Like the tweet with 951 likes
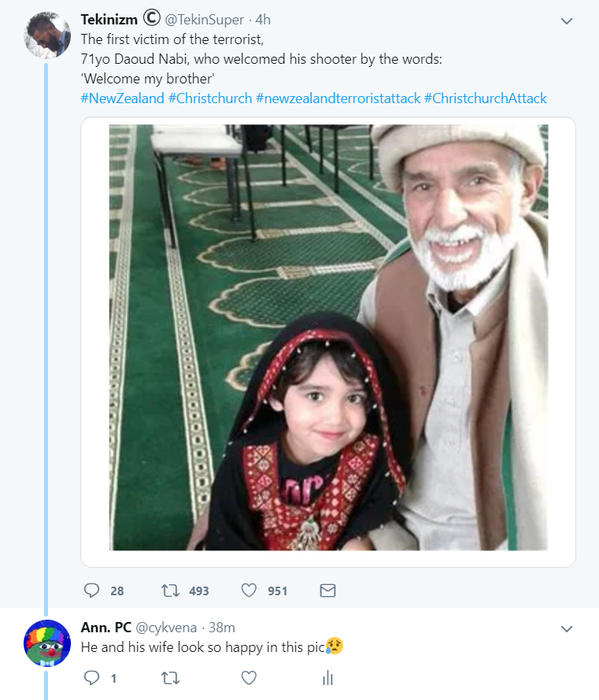Image resolution: width=599 pixels, height=700 pixels. tap(249, 591)
